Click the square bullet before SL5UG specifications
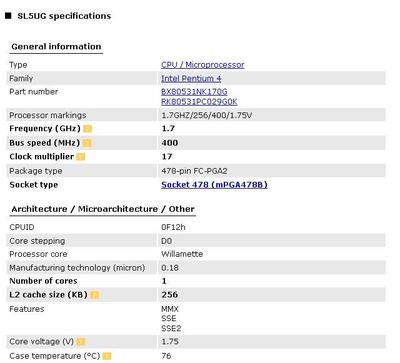The height and width of the screenshot is (363, 400). click(8, 15)
